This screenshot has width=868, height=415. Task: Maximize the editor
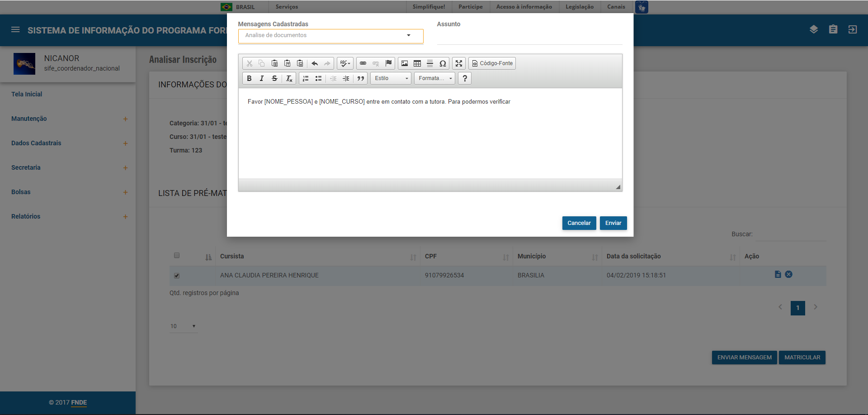pos(459,63)
